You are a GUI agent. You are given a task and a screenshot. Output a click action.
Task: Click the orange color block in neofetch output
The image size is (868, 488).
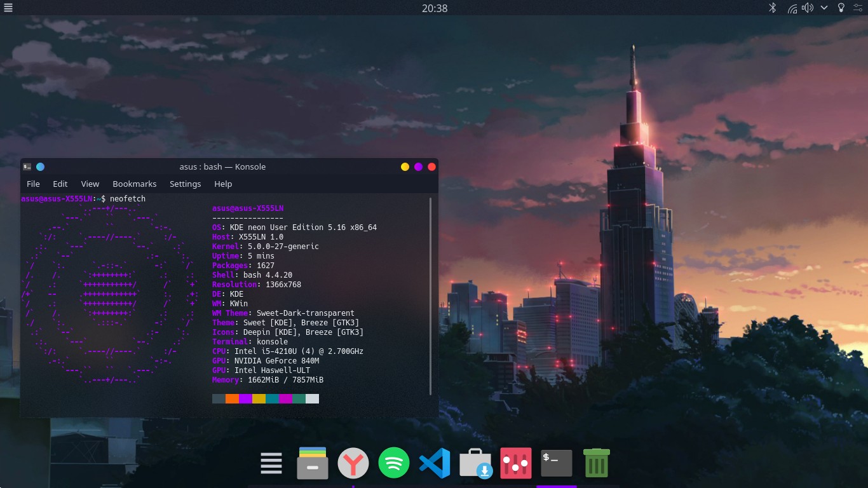click(232, 398)
